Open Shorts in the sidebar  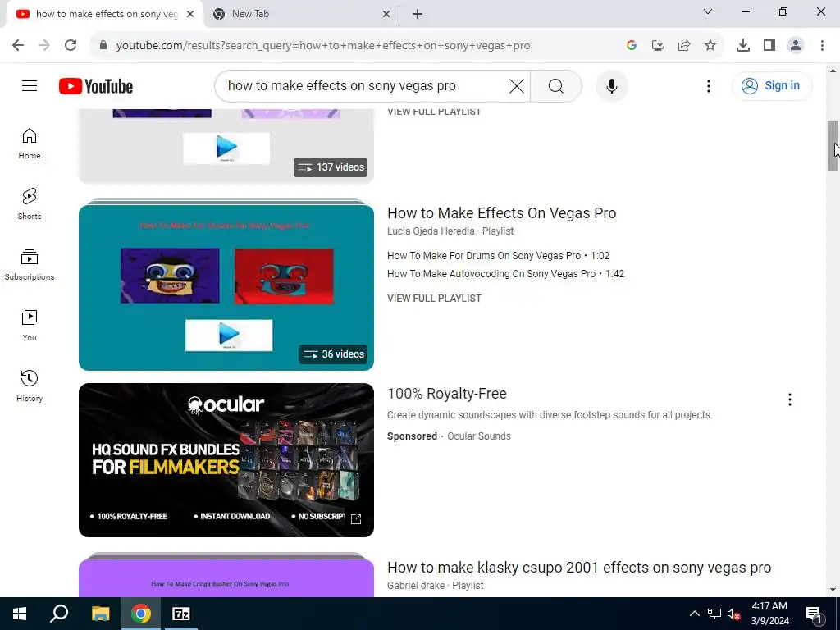[30, 204]
